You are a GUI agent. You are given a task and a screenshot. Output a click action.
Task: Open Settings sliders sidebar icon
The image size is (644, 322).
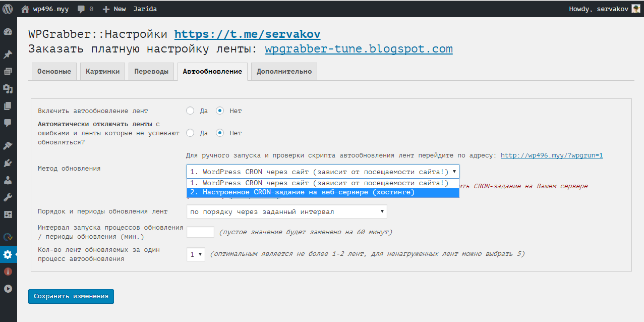(x=8, y=214)
